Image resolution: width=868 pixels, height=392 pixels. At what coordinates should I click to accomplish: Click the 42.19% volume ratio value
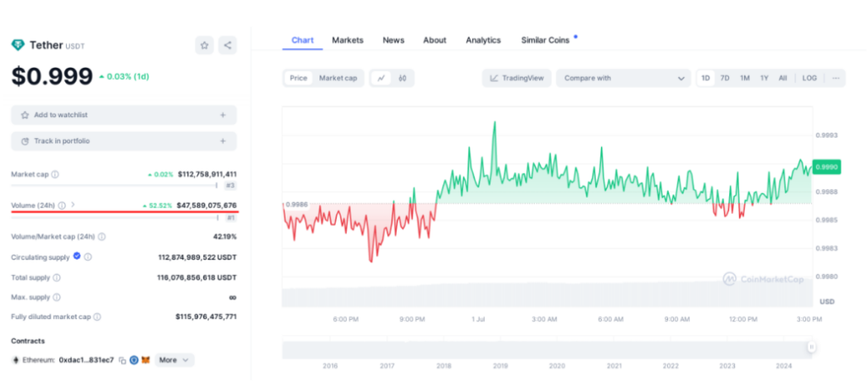point(225,237)
